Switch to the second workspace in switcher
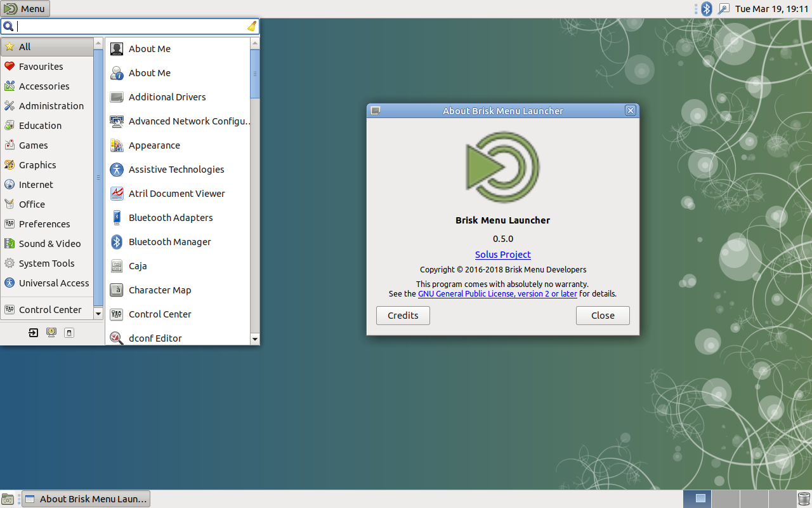Screen dimensions: 812x508 coord(724,499)
